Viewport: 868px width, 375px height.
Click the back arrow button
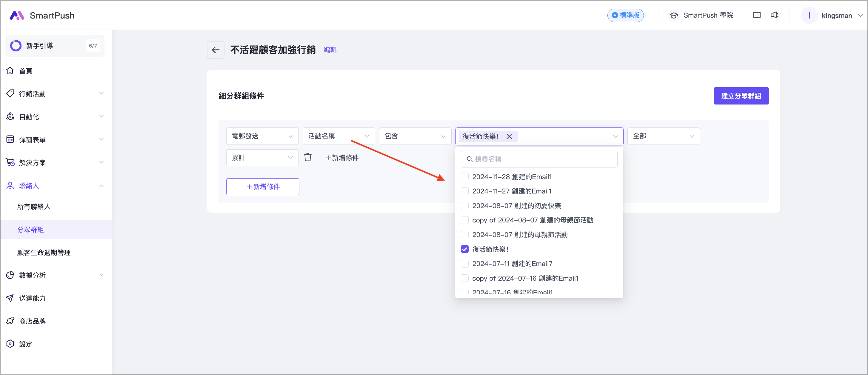coord(216,50)
